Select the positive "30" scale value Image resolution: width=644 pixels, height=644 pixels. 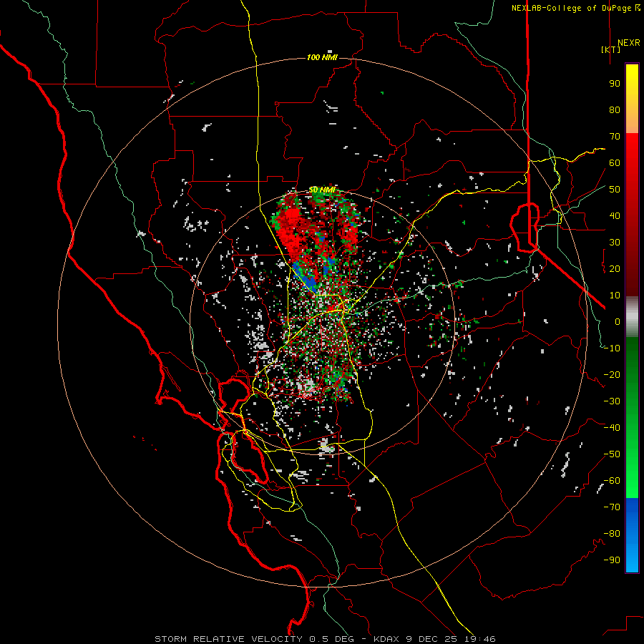point(615,243)
